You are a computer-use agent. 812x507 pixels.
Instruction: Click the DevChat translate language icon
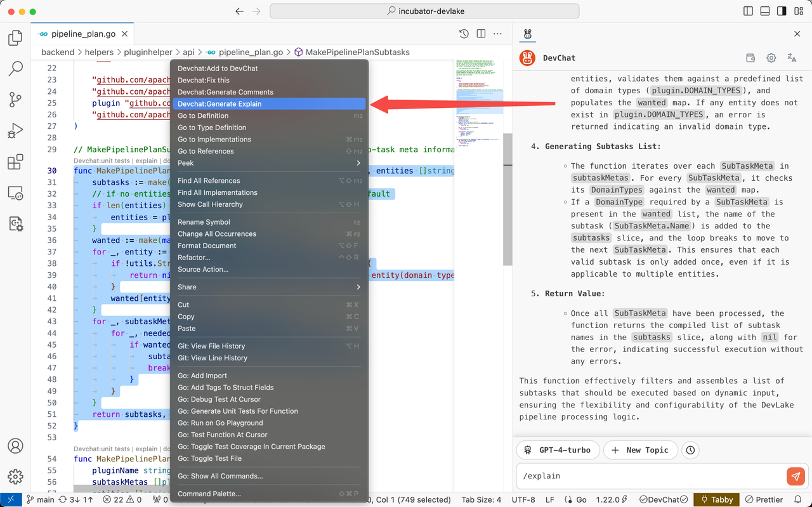point(792,58)
